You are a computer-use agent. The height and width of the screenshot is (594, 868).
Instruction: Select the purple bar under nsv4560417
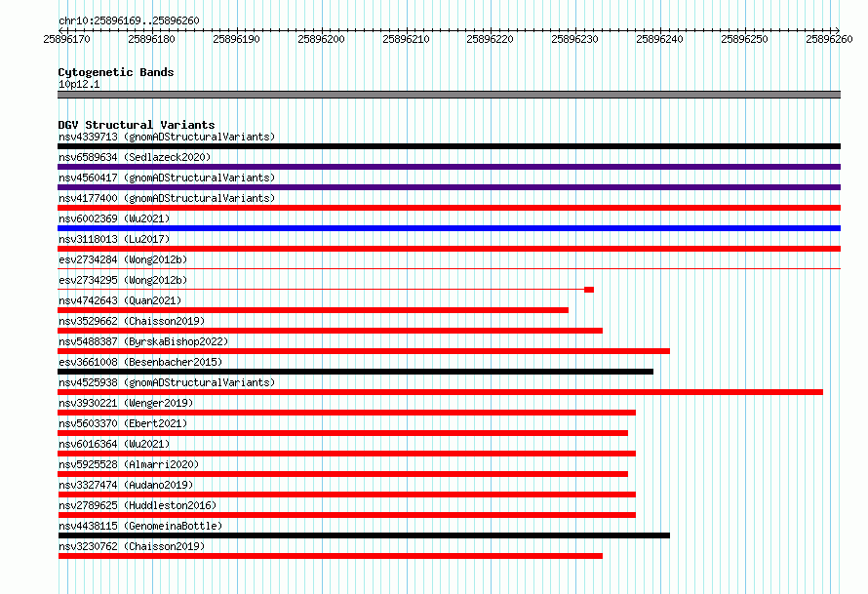(449, 187)
